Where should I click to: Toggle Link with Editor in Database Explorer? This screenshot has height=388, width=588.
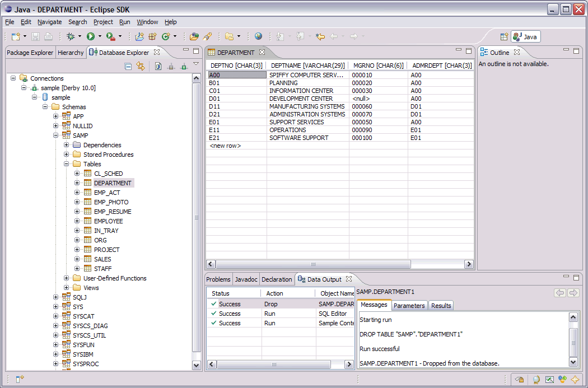point(141,66)
